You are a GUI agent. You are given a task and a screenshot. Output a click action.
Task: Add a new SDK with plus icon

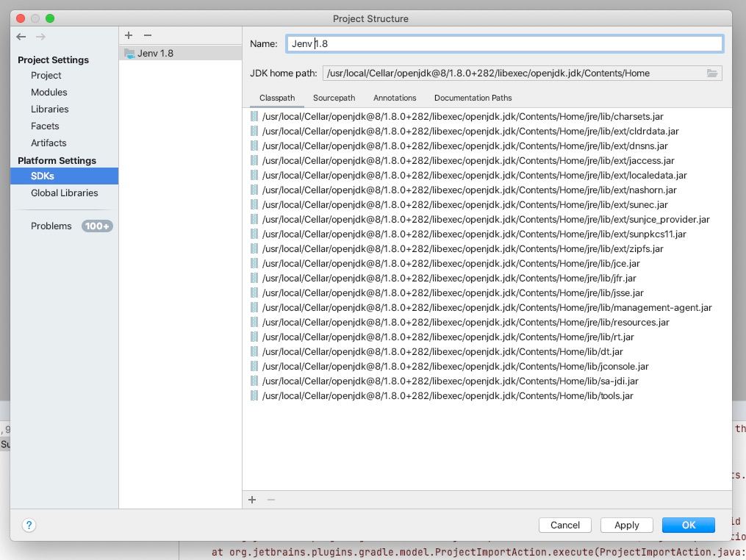pos(129,35)
